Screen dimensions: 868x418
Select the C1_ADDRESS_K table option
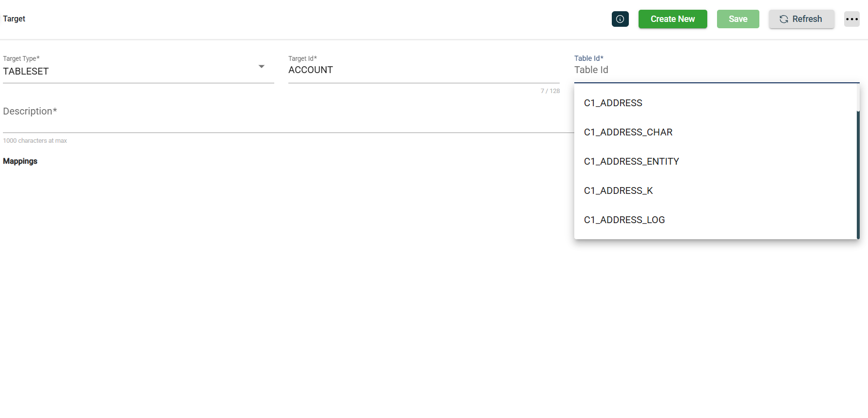(618, 190)
